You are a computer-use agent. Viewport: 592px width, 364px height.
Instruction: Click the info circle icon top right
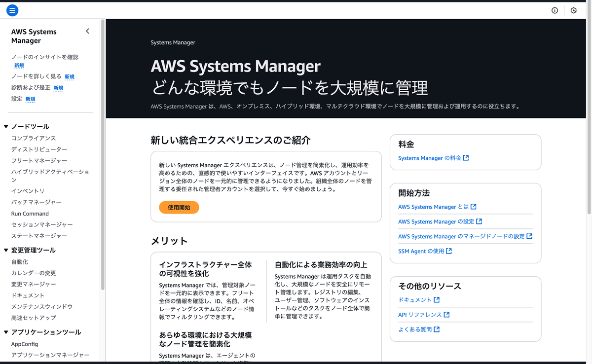click(x=555, y=10)
